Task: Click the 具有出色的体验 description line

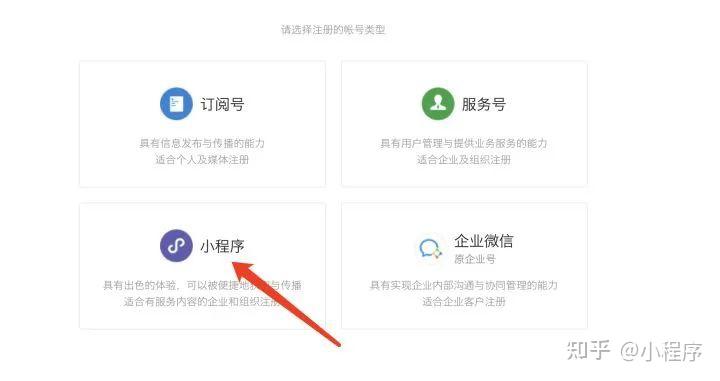Action: coord(202,285)
